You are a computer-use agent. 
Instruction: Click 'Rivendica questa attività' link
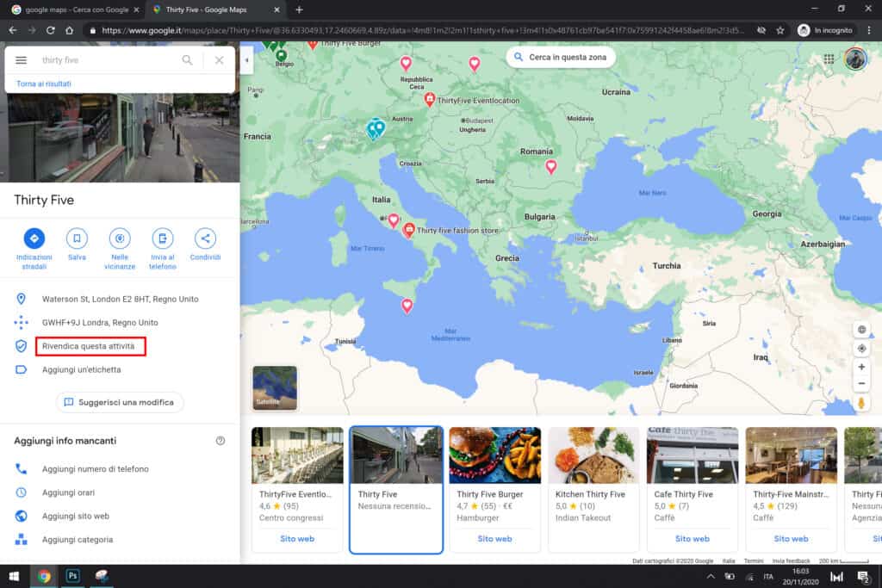pos(90,346)
